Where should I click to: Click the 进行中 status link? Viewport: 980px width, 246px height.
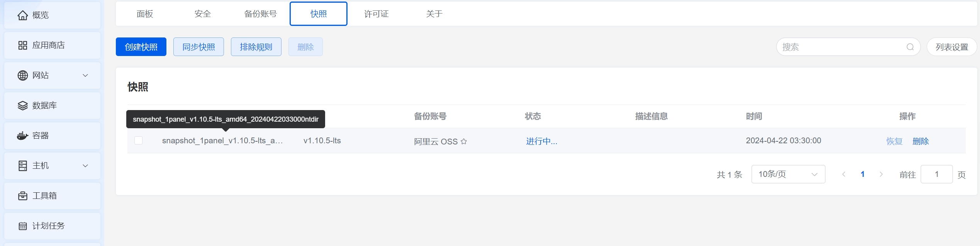pos(541,141)
